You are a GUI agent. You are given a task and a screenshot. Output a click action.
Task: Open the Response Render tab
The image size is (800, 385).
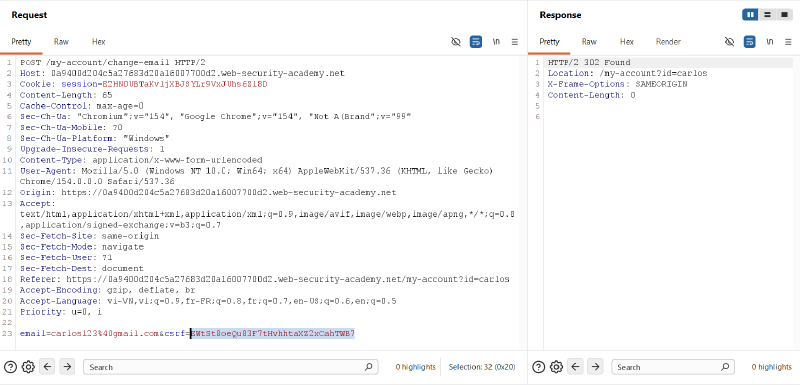tap(668, 42)
